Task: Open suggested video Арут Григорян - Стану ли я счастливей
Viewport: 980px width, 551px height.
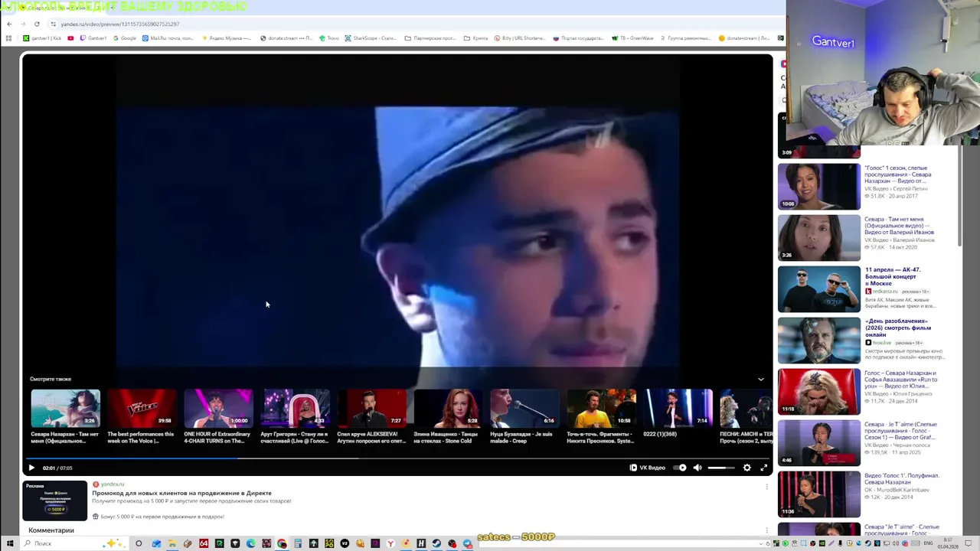Action: click(x=295, y=417)
